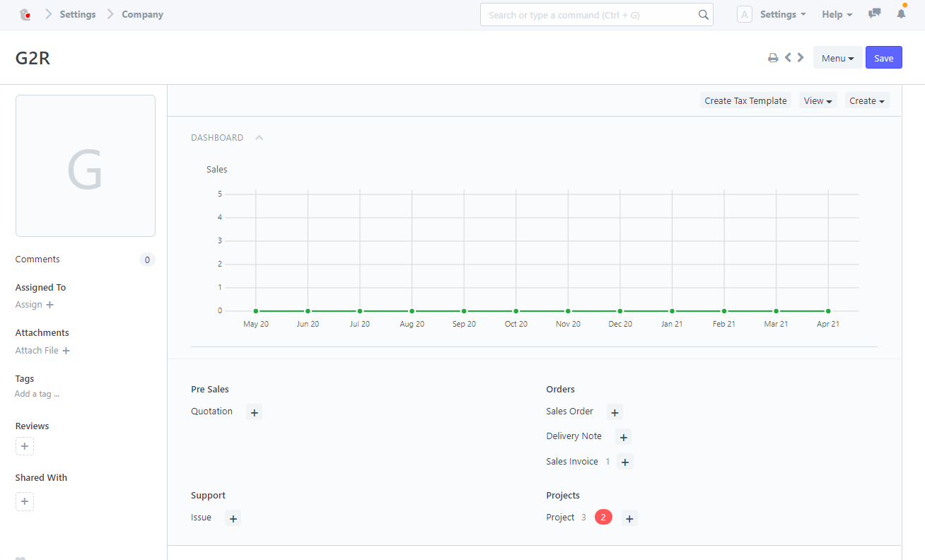The height and width of the screenshot is (560, 925).
Task: Click the Project count 3
Action: (584, 517)
